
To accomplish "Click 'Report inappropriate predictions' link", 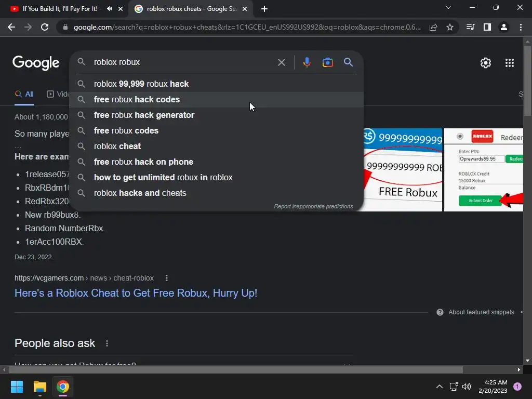I will coord(313,206).
